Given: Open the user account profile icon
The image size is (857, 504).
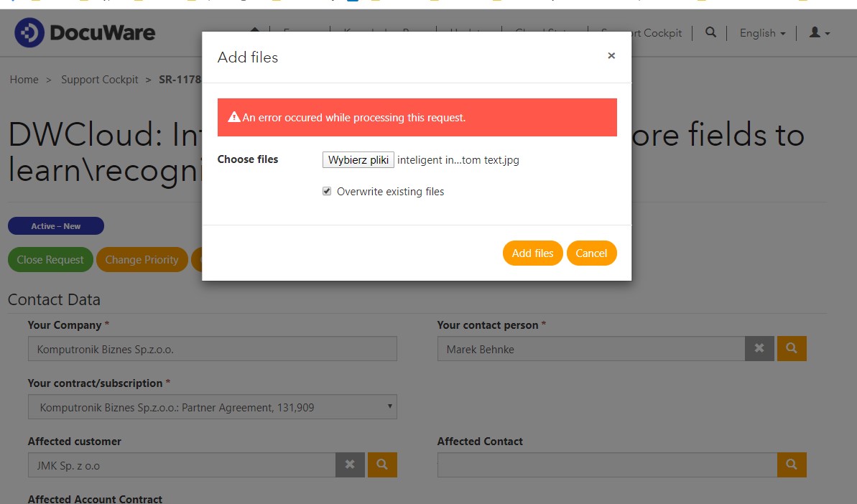Looking at the screenshot, I should pyautogui.click(x=819, y=33).
